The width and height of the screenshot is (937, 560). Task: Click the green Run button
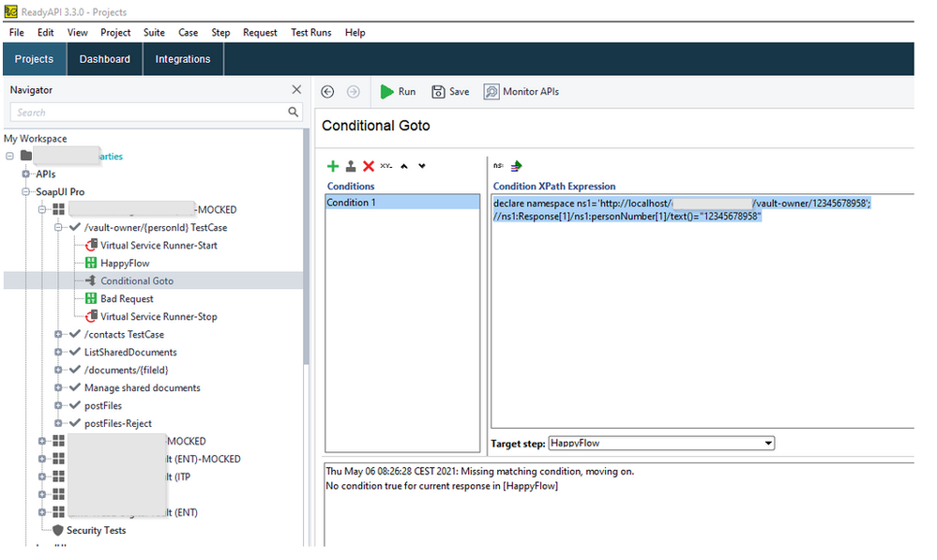(x=398, y=92)
